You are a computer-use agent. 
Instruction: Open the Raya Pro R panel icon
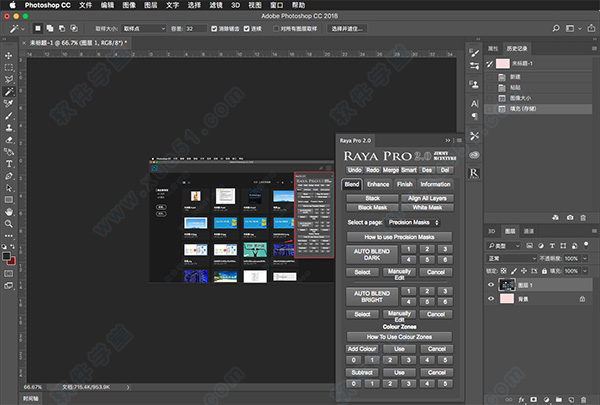point(474,173)
